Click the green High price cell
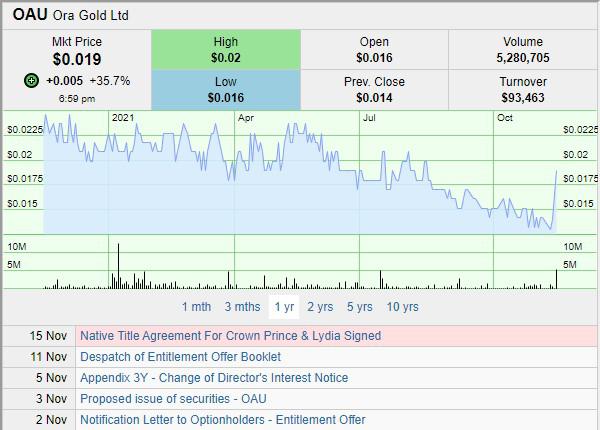600x430 pixels. [225, 50]
